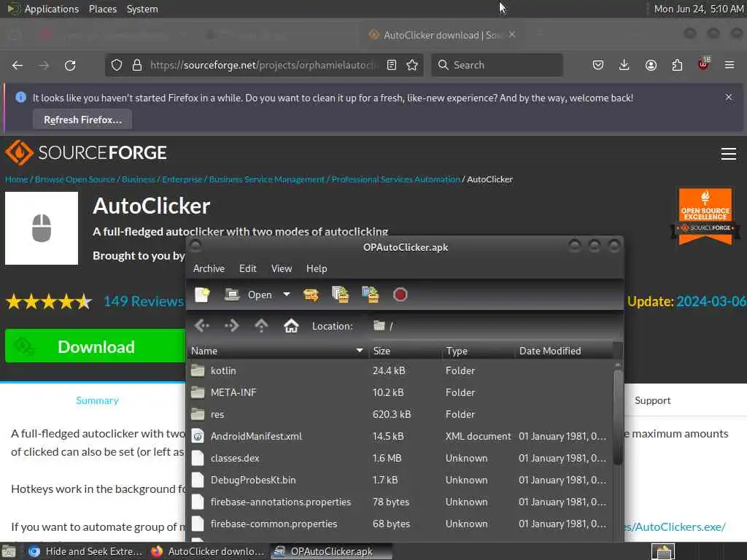This screenshot has width=747, height=560.
Task: Open the Places menu in top panel
Action: pos(103,9)
